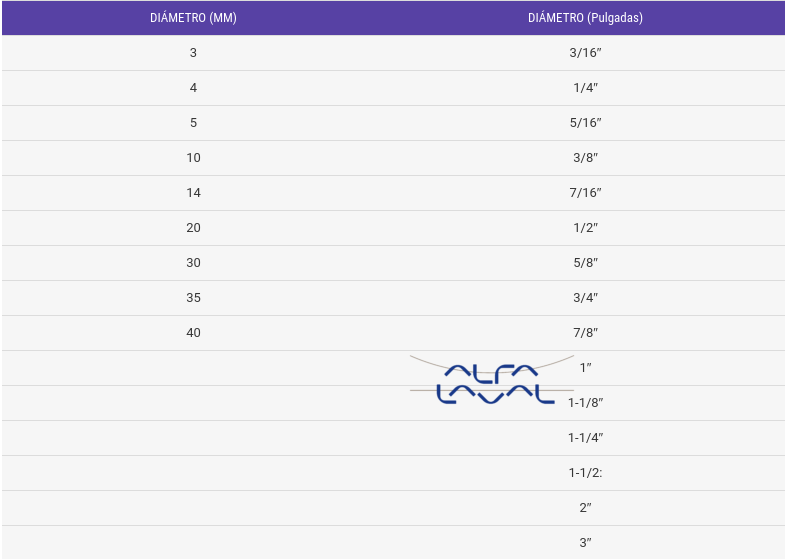Click the Alfa Laval logo
The width and height of the screenshot is (785, 559).
click(x=495, y=384)
